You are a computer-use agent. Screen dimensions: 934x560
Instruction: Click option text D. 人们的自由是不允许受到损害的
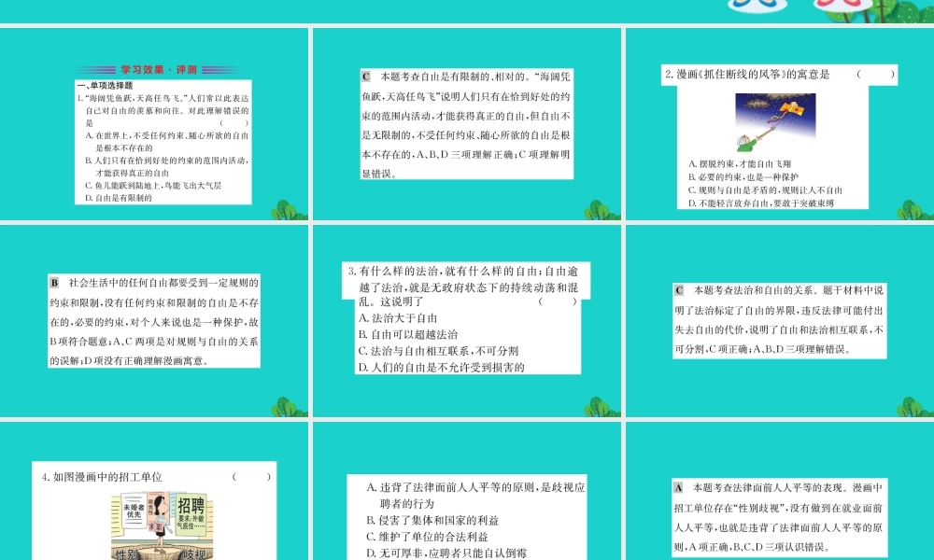tap(442, 367)
